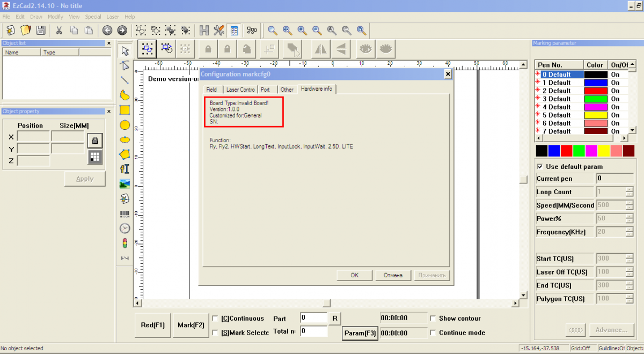Uncheck Use default param
Image resolution: width=644 pixels, height=354 pixels.
(x=540, y=167)
